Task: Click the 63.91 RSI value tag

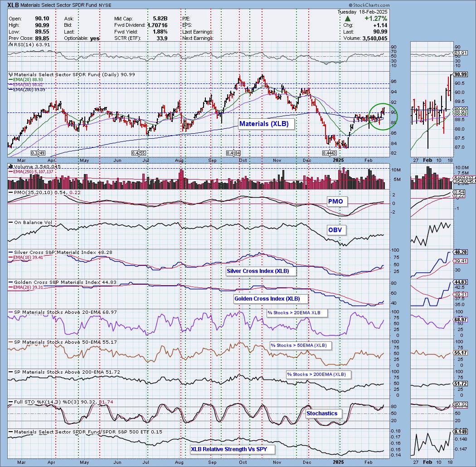Action: tap(461, 53)
